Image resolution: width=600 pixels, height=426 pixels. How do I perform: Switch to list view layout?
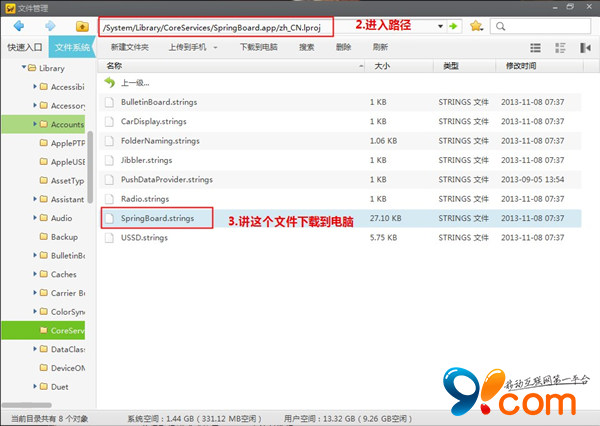click(534, 47)
